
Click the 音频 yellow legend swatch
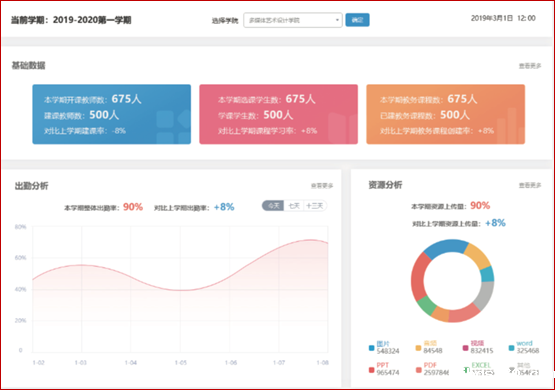(x=418, y=348)
